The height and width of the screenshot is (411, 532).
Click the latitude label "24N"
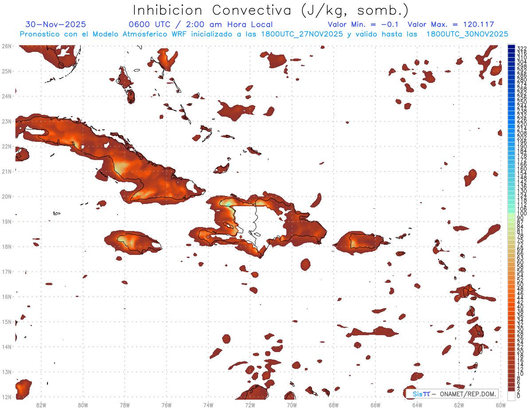[6, 96]
